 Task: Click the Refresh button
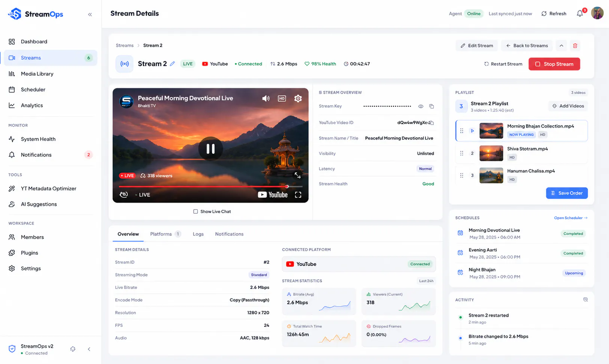[x=554, y=14]
